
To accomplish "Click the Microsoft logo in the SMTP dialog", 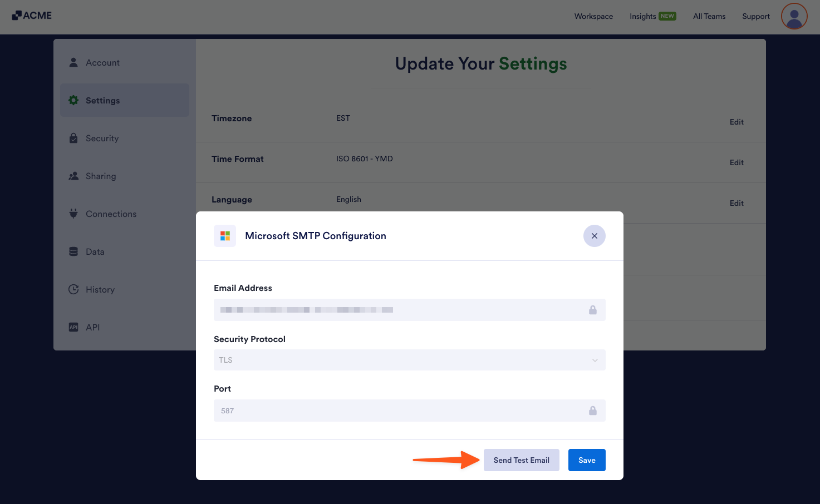I will [225, 236].
